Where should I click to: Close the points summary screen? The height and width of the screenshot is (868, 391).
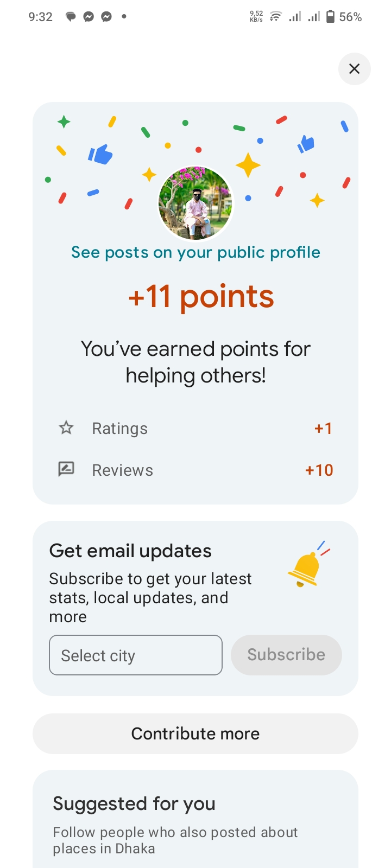pos(354,69)
